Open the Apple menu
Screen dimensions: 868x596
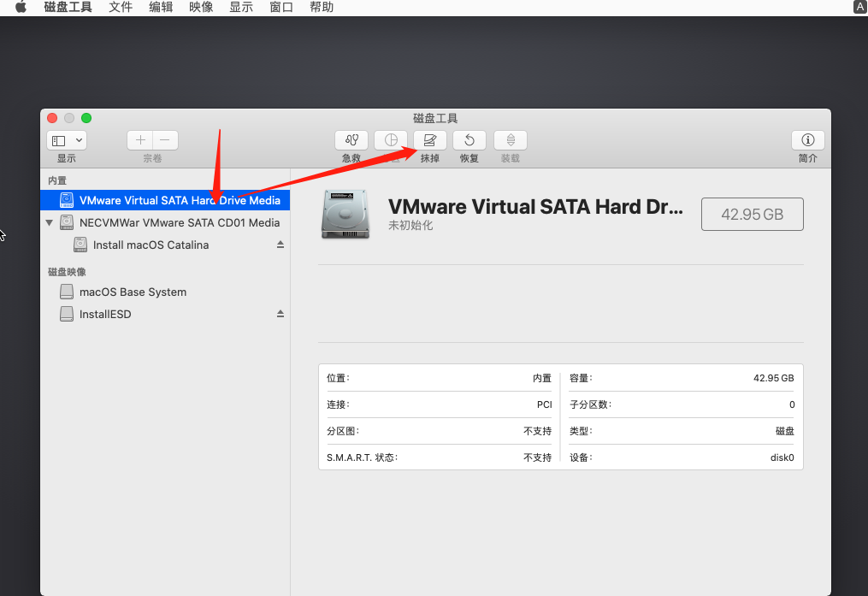coord(21,7)
